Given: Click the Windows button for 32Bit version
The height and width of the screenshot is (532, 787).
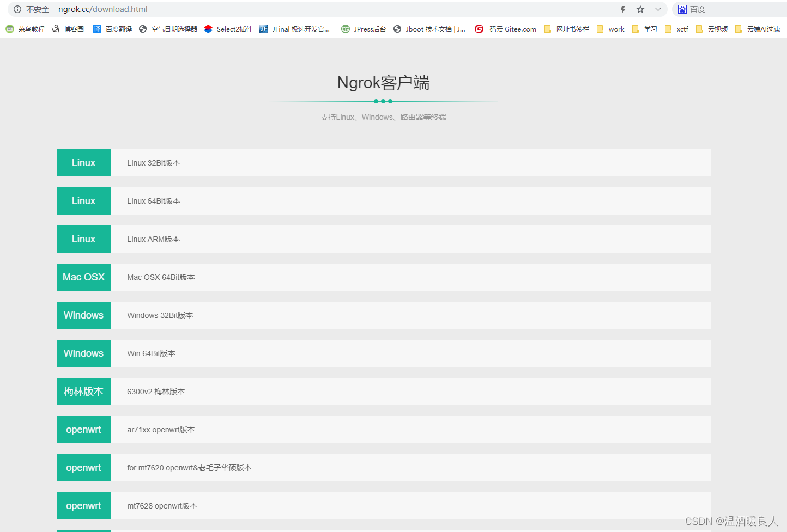Looking at the screenshot, I should tap(84, 315).
